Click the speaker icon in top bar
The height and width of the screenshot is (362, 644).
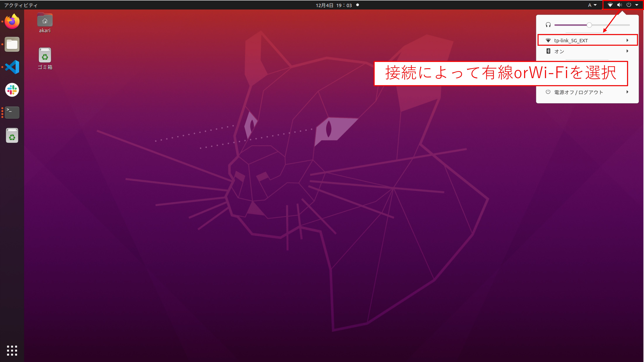tap(619, 5)
